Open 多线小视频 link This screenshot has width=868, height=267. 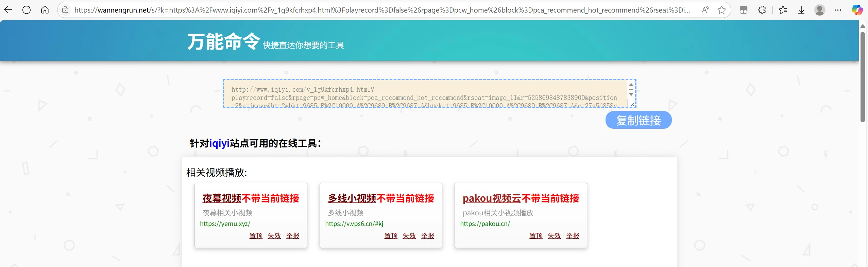[352, 198]
